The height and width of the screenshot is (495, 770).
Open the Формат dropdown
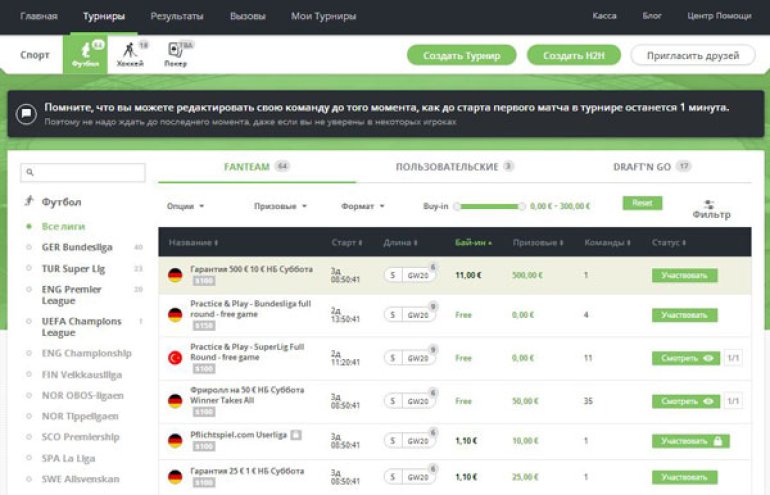point(362,206)
